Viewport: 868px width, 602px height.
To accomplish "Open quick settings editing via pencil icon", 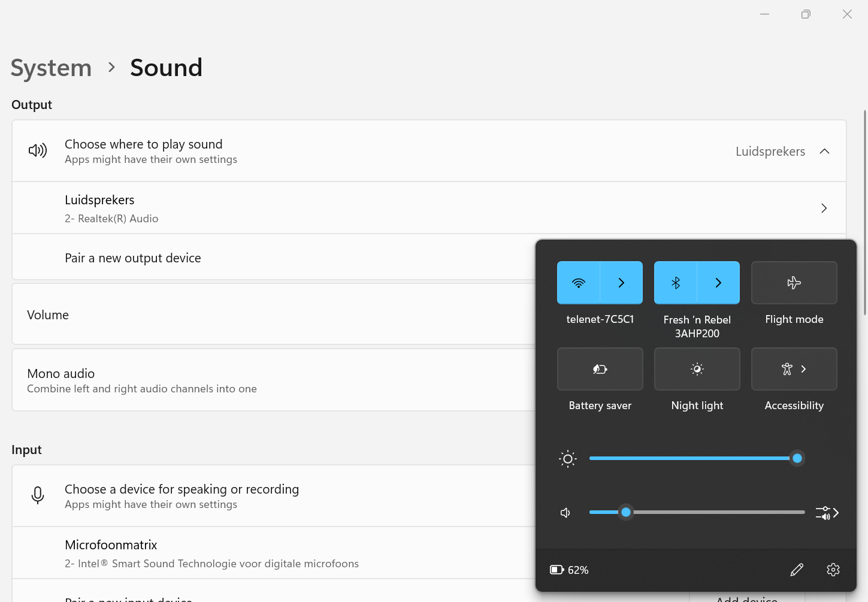I will pos(797,569).
